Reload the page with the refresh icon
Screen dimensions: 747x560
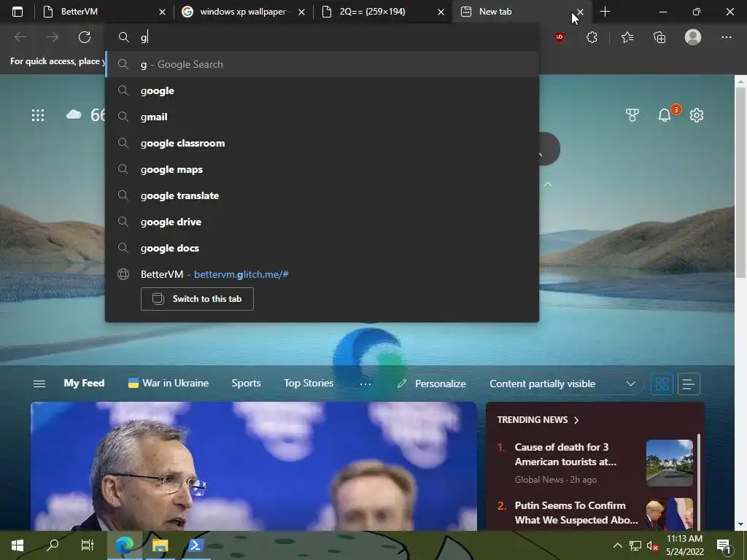(x=85, y=37)
